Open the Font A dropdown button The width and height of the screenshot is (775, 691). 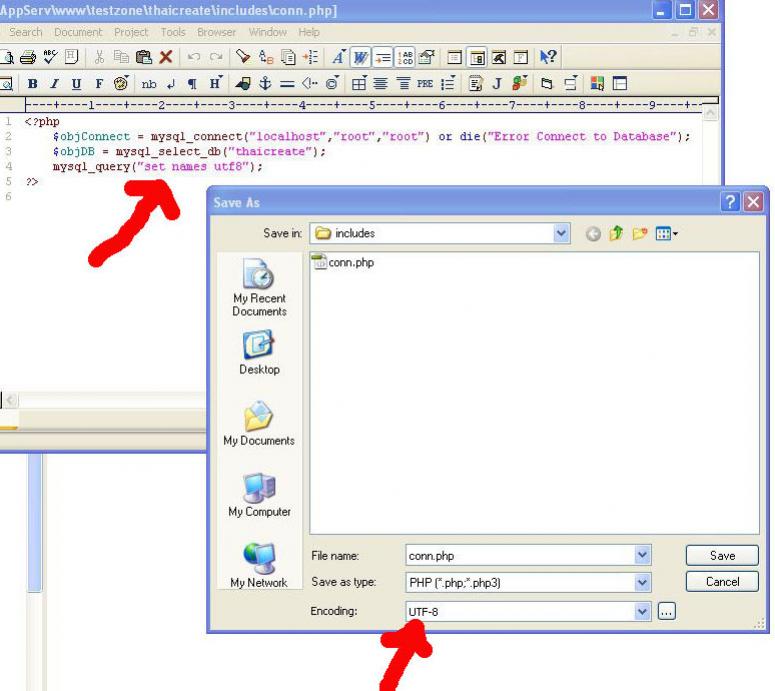(x=339, y=57)
